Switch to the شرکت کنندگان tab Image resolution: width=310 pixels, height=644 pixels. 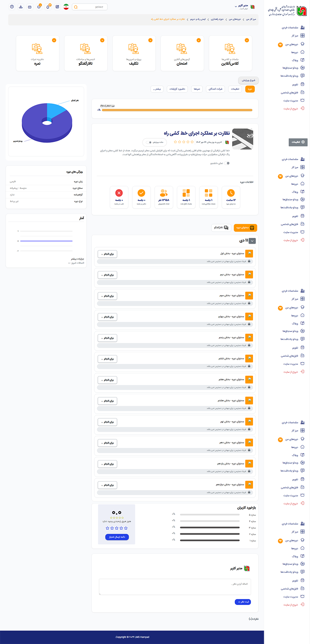click(x=215, y=89)
